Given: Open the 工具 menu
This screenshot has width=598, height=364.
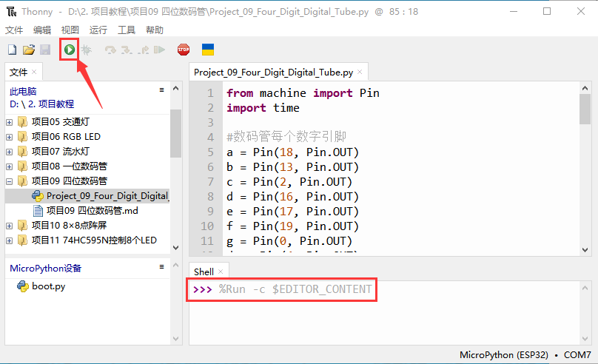Looking at the screenshot, I should tap(127, 30).
